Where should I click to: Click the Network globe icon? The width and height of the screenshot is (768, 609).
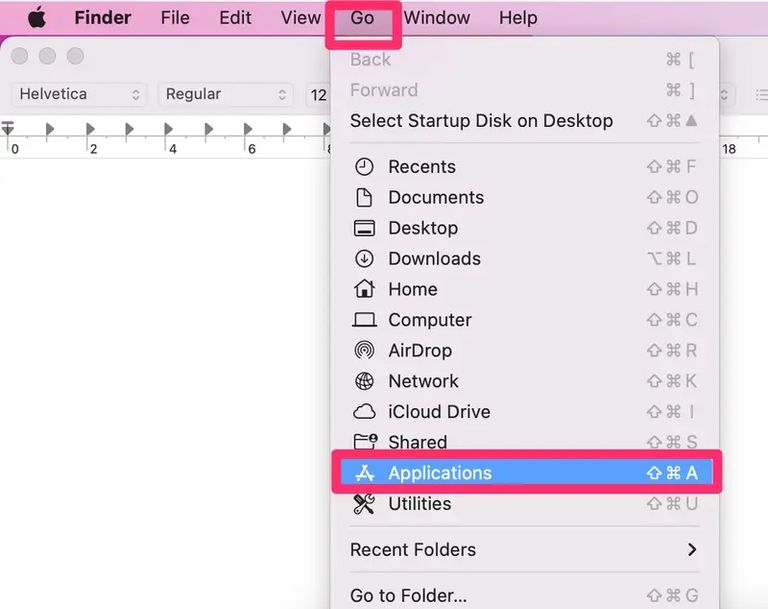[x=365, y=381]
